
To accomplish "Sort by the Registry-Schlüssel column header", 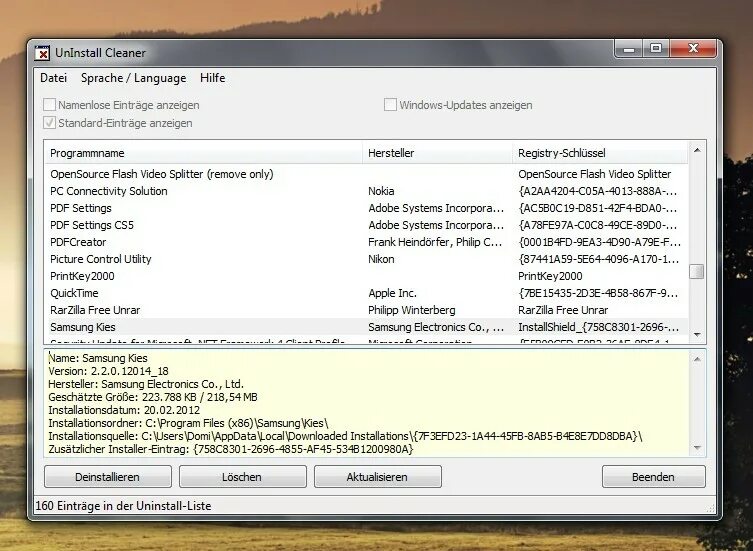I will click(x=600, y=153).
